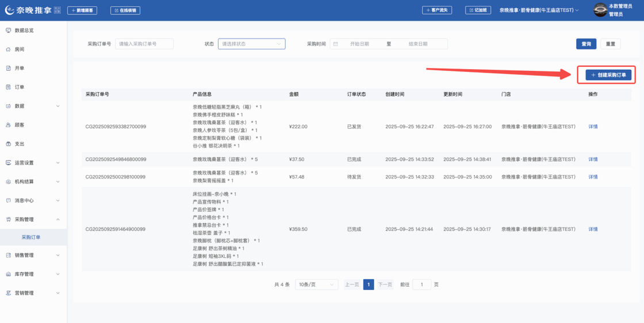The image size is (644, 323).
Task: Open the 状态 status dropdown
Action: (251, 44)
